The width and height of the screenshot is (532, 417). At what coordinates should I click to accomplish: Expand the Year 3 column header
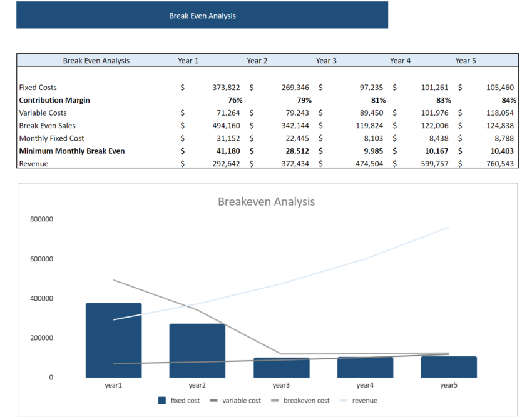tap(326, 60)
